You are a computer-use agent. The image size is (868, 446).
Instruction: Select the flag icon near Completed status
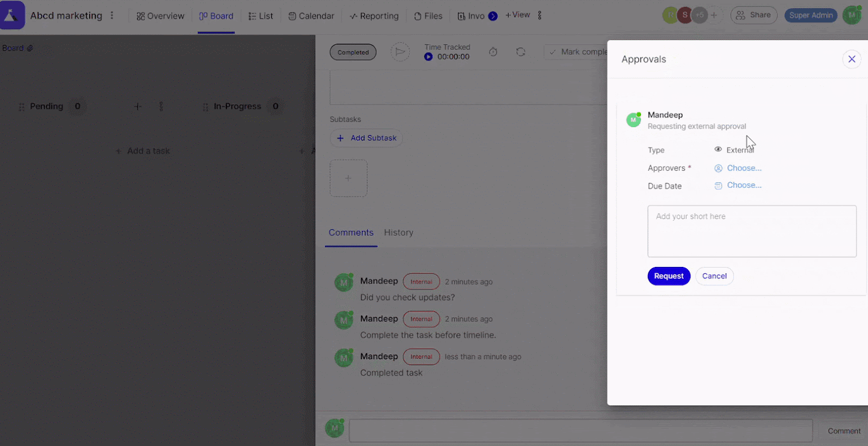coord(400,52)
